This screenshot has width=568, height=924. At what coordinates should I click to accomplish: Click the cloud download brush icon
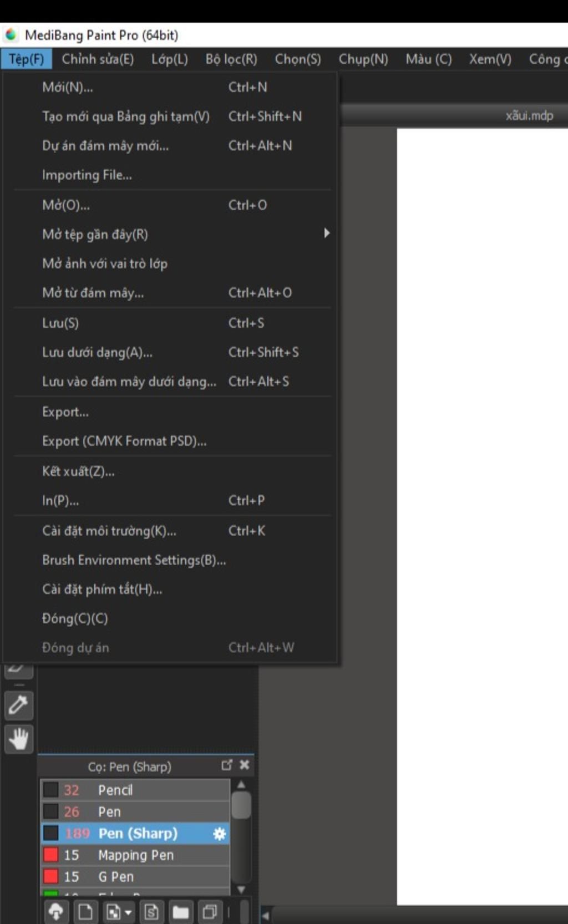pos(56,911)
